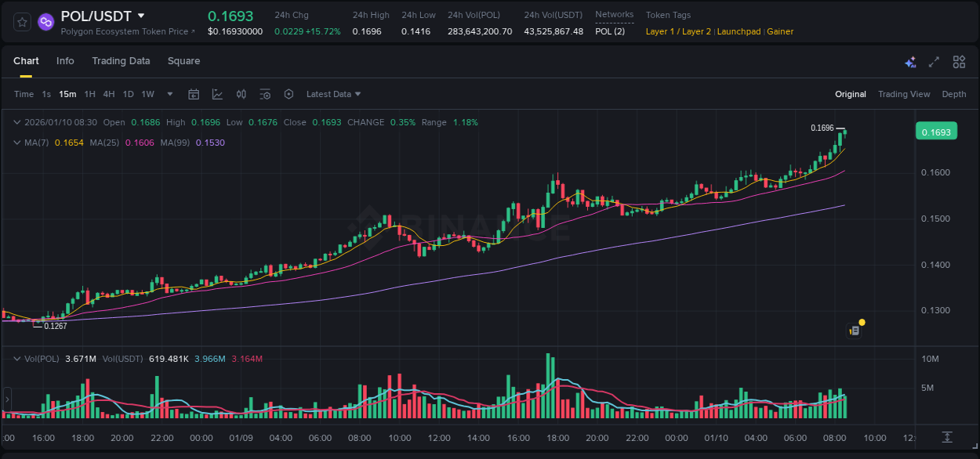Click the AI analysis sparkle icon
The width and height of the screenshot is (980, 459).
[909, 61]
